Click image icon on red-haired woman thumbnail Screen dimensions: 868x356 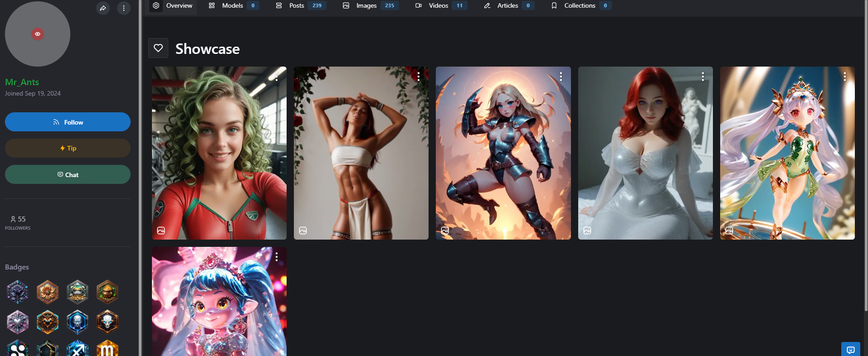(587, 231)
